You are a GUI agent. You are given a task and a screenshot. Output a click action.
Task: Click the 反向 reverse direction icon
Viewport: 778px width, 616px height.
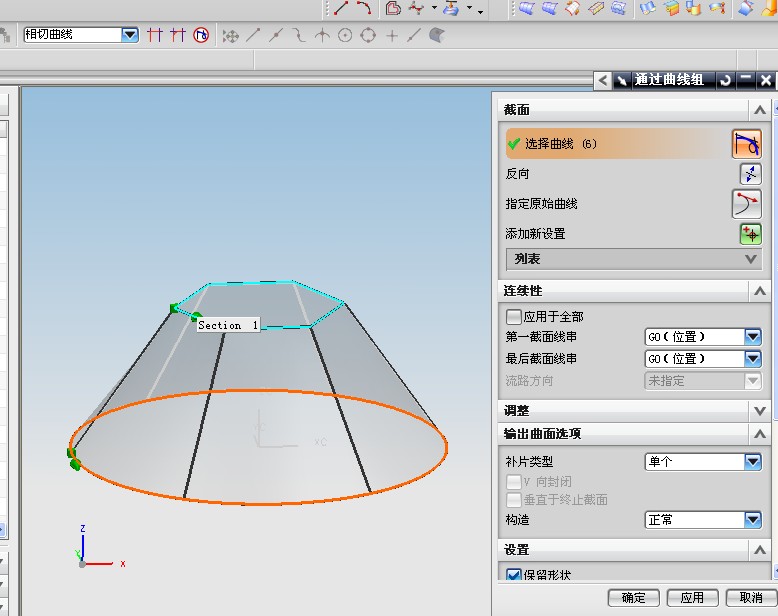coord(751,174)
